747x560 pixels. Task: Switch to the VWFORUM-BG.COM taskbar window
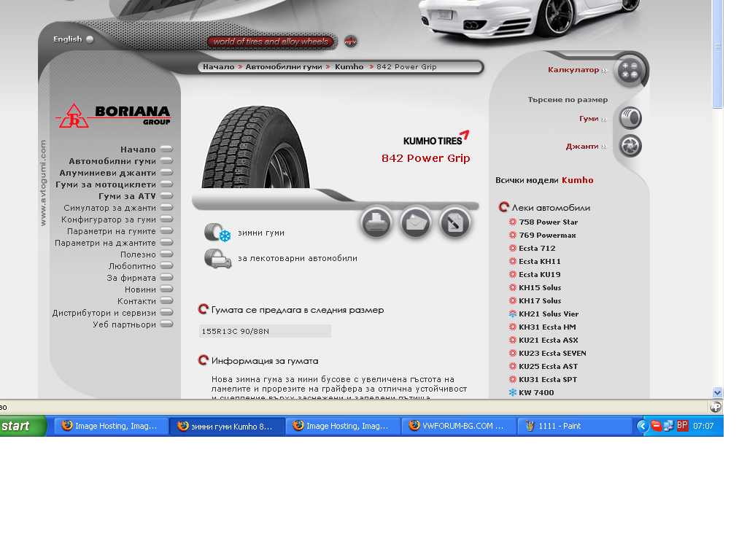point(460,426)
